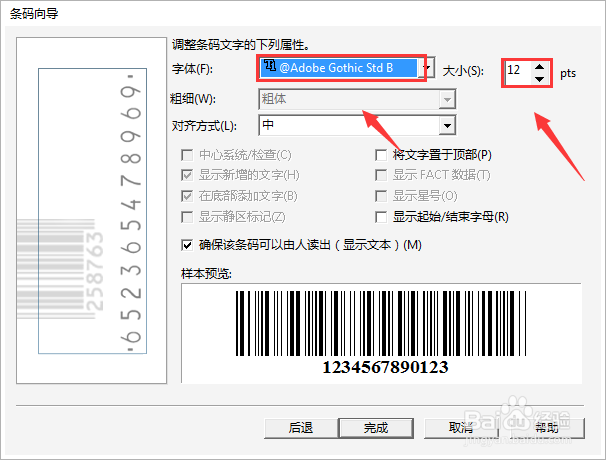The width and height of the screenshot is (606, 460).
Task: Click the 粗细(W) label
Action: pos(193,99)
